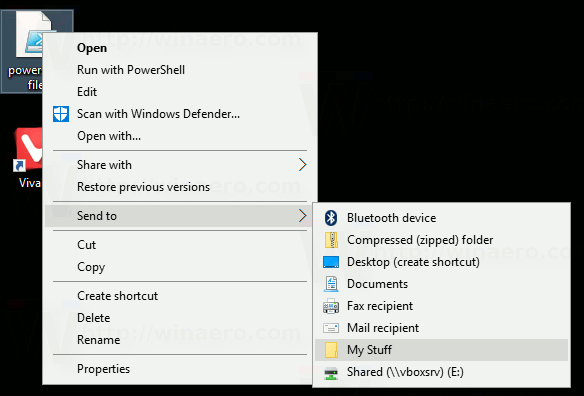Choose Rename in the context menu
584x396 pixels.
(99, 340)
